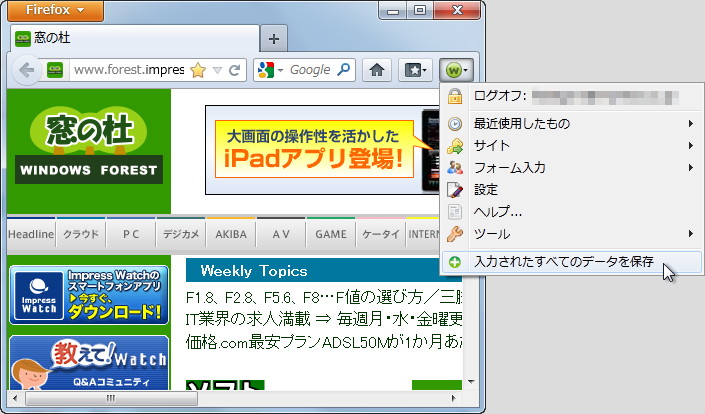Viewport: 705px width, 414px height.
Task: Open the bookmarks menu button
Action: tap(415, 70)
